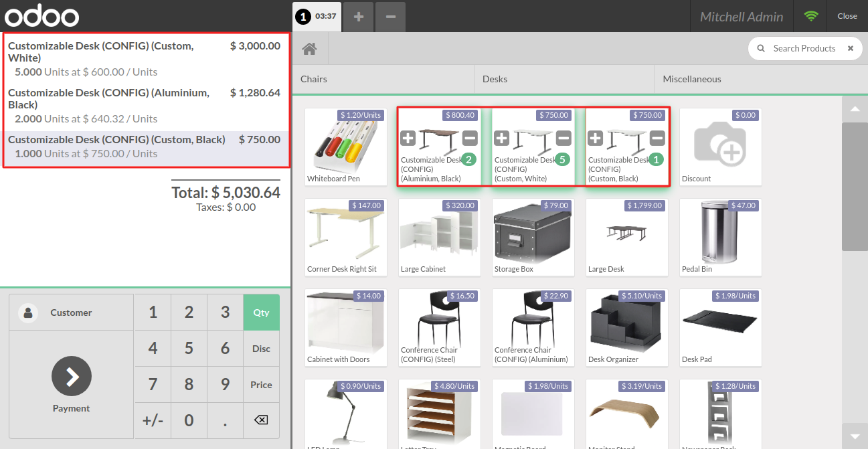Image resolution: width=868 pixels, height=449 pixels.
Task: Check the wifi connection status icon
Action: (x=811, y=16)
